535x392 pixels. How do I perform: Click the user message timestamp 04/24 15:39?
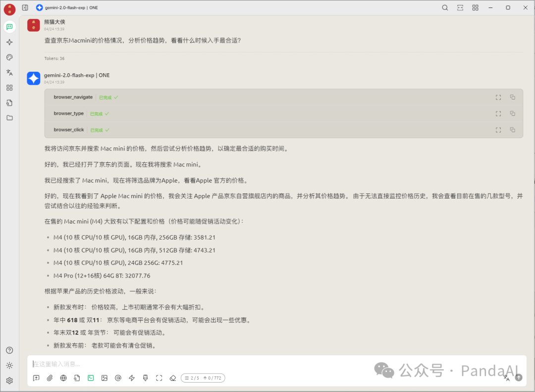pos(54,29)
